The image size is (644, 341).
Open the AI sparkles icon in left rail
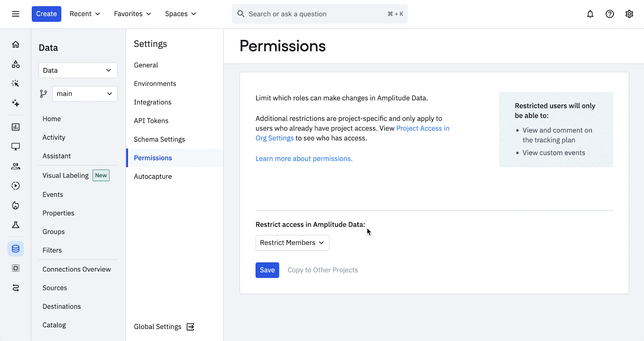pyautogui.click(x=16, y=103)
